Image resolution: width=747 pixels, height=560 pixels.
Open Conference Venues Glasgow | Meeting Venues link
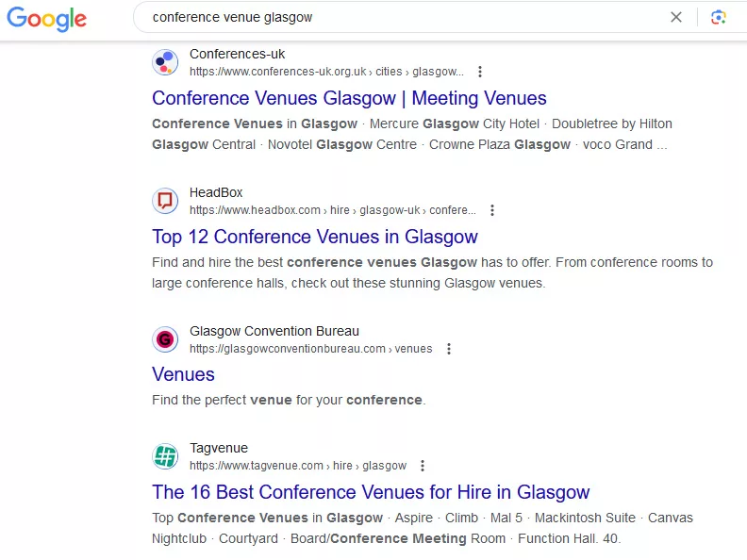[349, 98]
